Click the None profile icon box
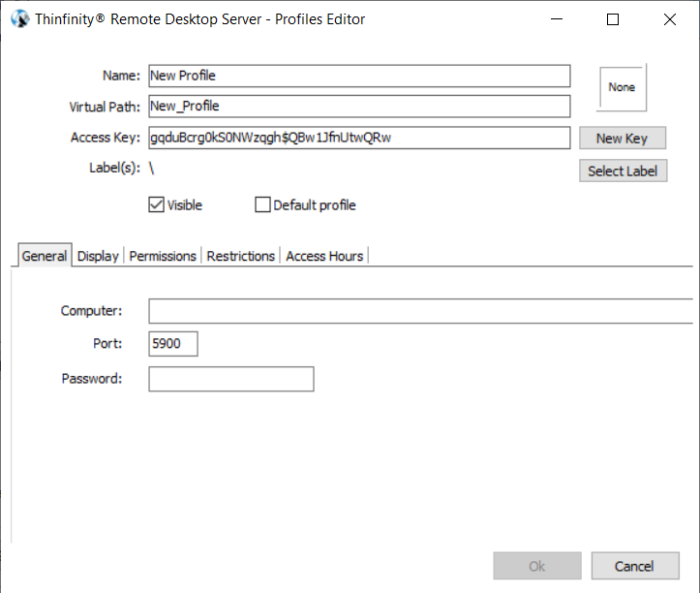 622,87
